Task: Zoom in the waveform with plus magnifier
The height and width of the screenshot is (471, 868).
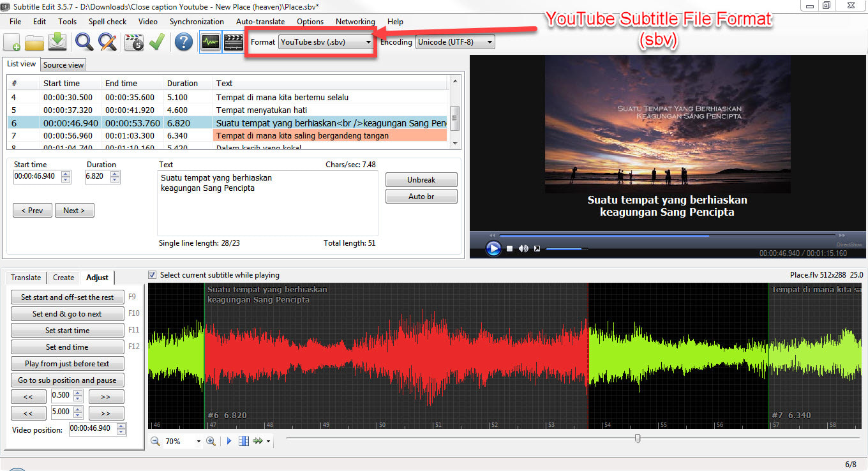Action: [211, 441]
